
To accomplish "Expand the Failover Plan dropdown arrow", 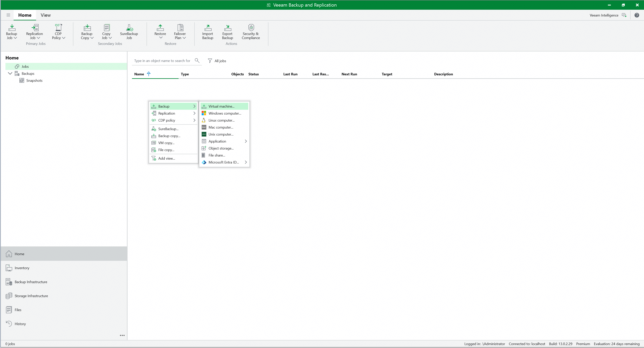I will coord(184,38).
